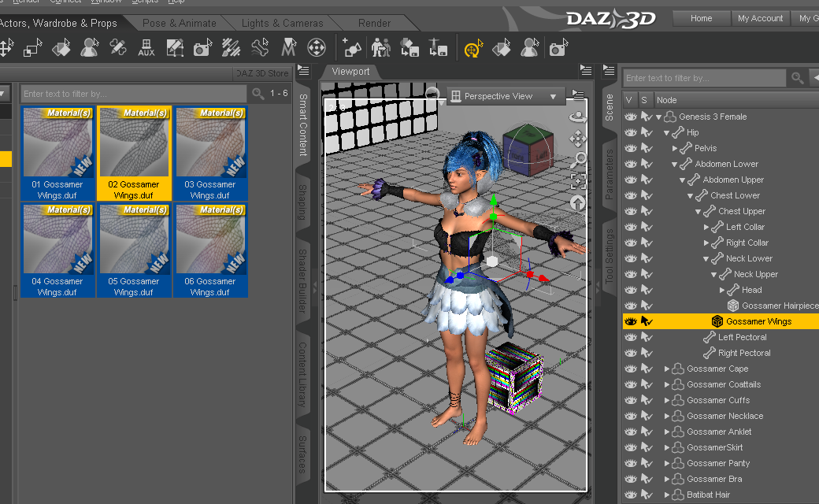Open the DAZ 3D Store tab
Image resolution: width=819 pixels, height=504 pixels.
[x=262, y=73]
